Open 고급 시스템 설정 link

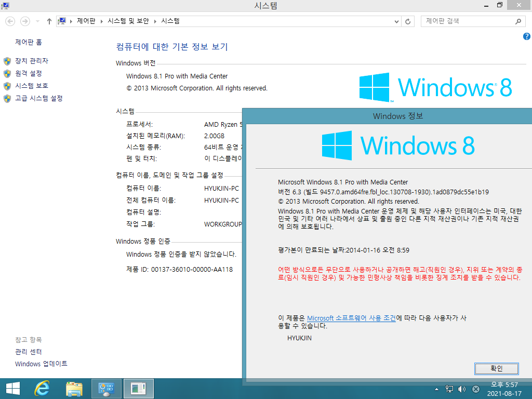[x=38, y=98]
